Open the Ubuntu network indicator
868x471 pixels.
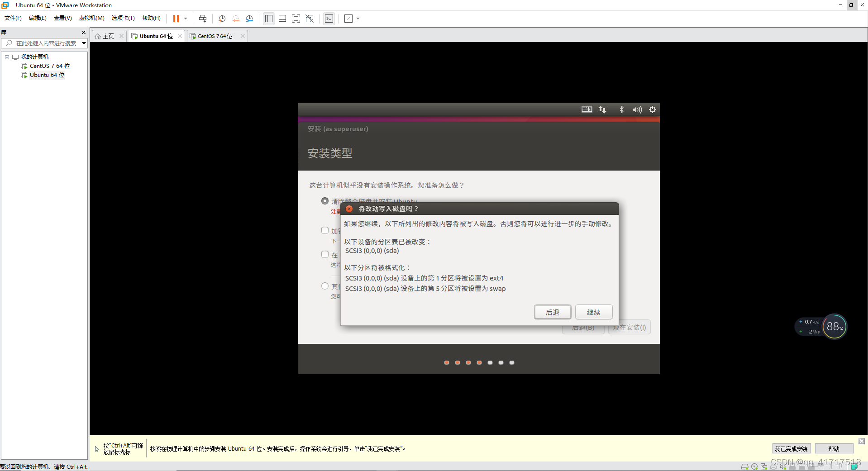coord(602,109)
